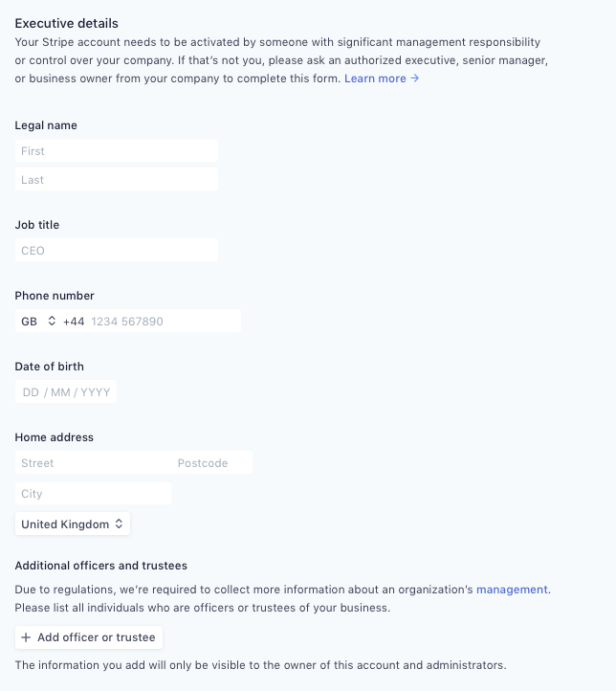Follow the management hyperlink

(512, 590)
